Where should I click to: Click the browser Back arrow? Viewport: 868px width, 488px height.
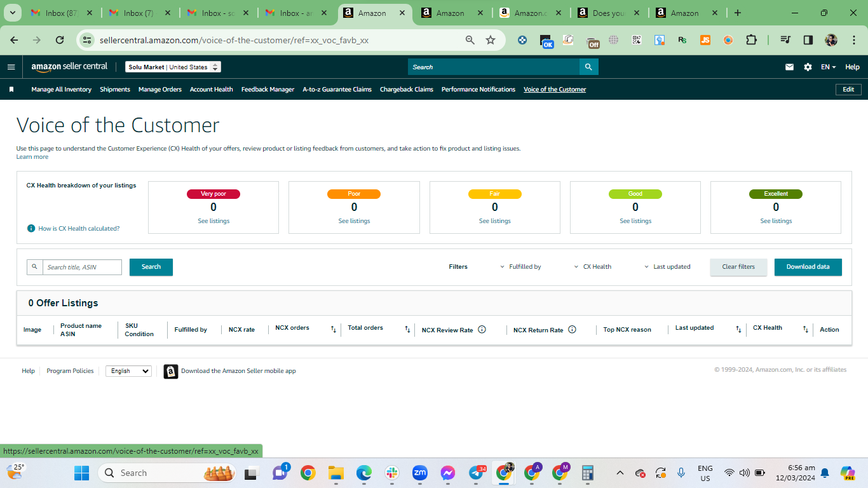coord(14,40)
